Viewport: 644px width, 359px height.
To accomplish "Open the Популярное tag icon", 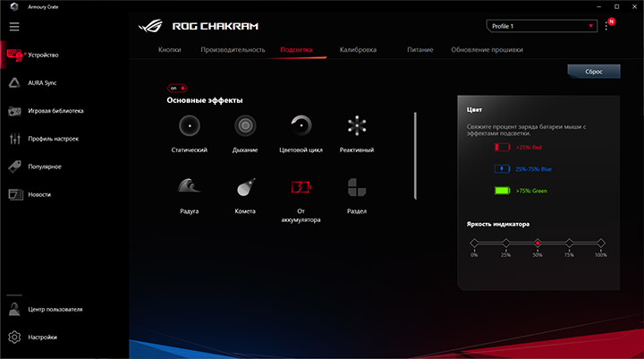I will (14, 167).
